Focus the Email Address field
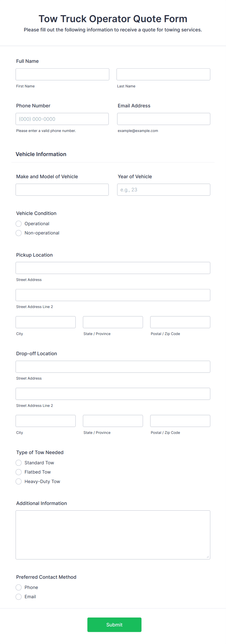Viewport: 226px width, 644px height. point(163,119)
